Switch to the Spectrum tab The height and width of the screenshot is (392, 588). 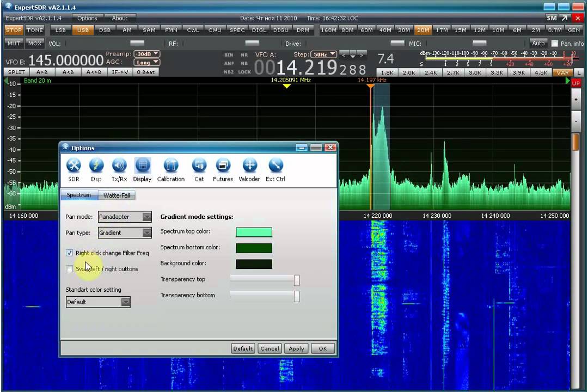click(x=79, y=195)
